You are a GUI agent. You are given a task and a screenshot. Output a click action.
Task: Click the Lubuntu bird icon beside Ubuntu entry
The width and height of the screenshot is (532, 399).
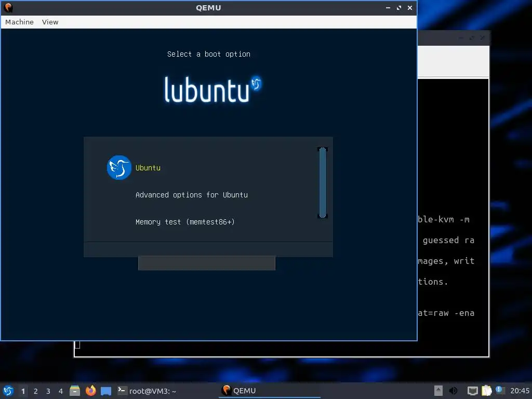pos(119,168)
